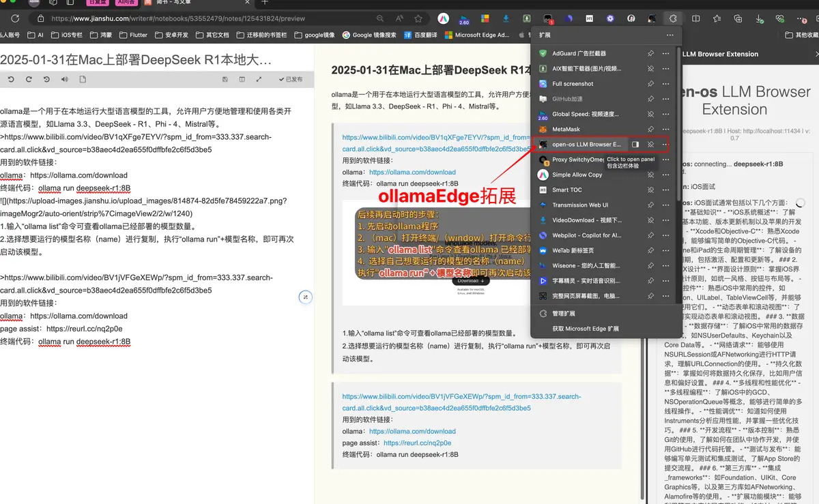Click the MetaMask fox icon in list

coord(543,129)
